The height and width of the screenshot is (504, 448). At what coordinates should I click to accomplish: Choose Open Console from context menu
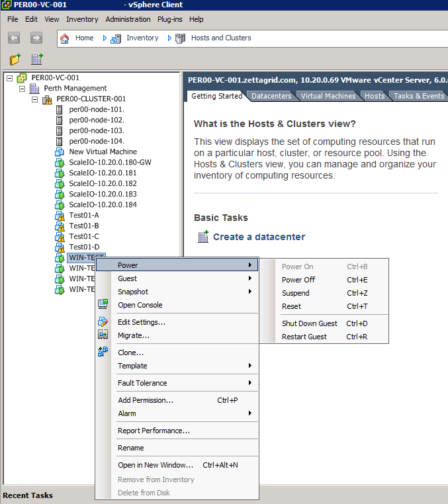[177, 305]
